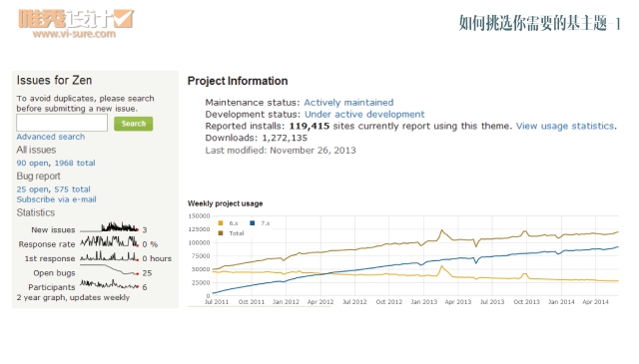Open the Advanced search link
Viewport: 639px width, 364px height.
coord(51,137)
